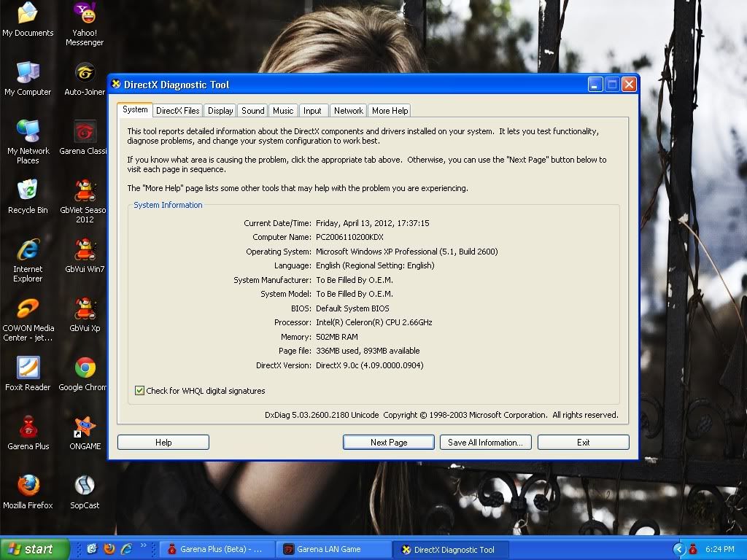Click DirectX Diagnostic Tool title bar icon
The width and height of the screenshot is (747, 560).
(x=116, y=85)
